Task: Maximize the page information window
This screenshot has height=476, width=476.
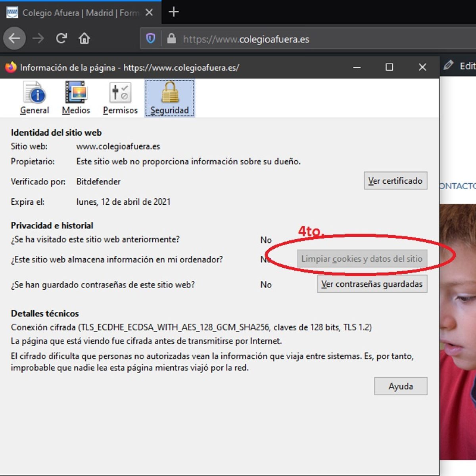Action: pos(389,67)
